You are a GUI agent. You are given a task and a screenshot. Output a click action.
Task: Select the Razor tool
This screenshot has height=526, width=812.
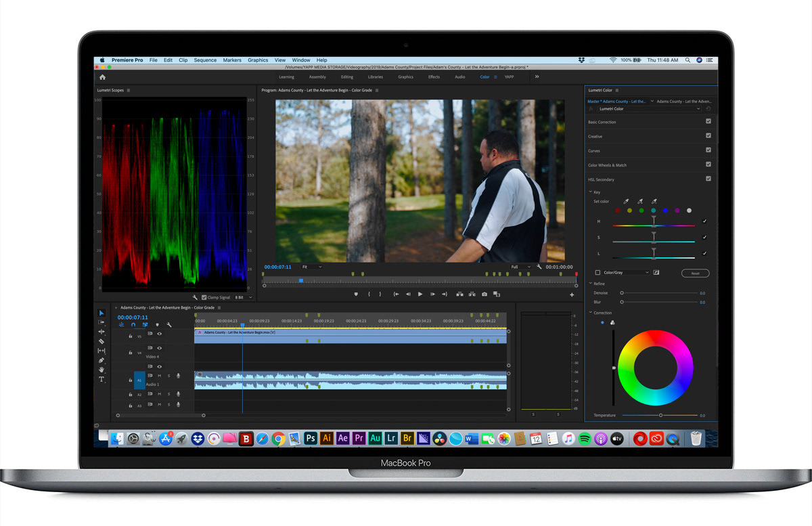coord(101,341)
